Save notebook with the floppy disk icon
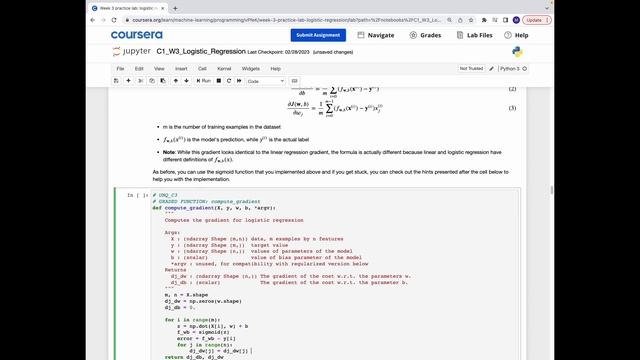Screen dimensions: 640x360 tap(116, 81)
